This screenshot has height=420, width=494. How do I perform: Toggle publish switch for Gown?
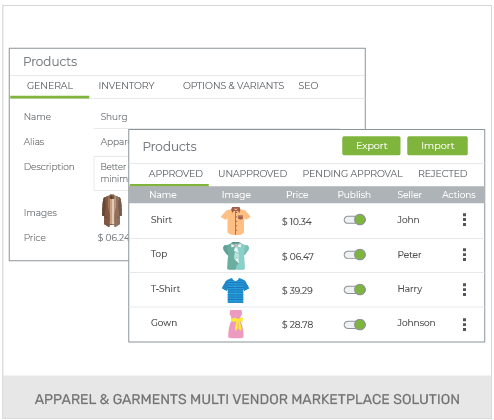[355, 324]
